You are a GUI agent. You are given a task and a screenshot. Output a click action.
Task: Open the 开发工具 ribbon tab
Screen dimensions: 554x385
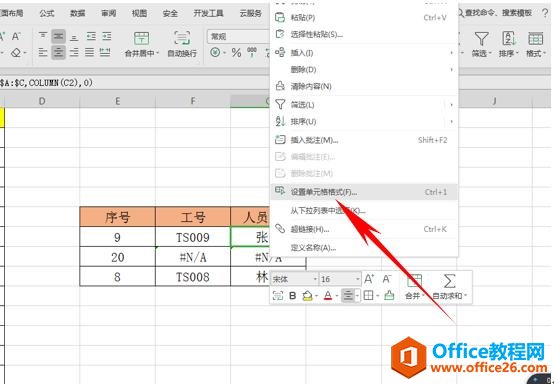(208, 13)
